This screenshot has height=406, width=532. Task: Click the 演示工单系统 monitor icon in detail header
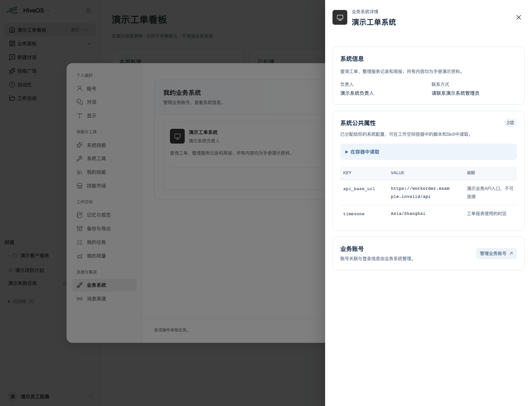(340, 17)
